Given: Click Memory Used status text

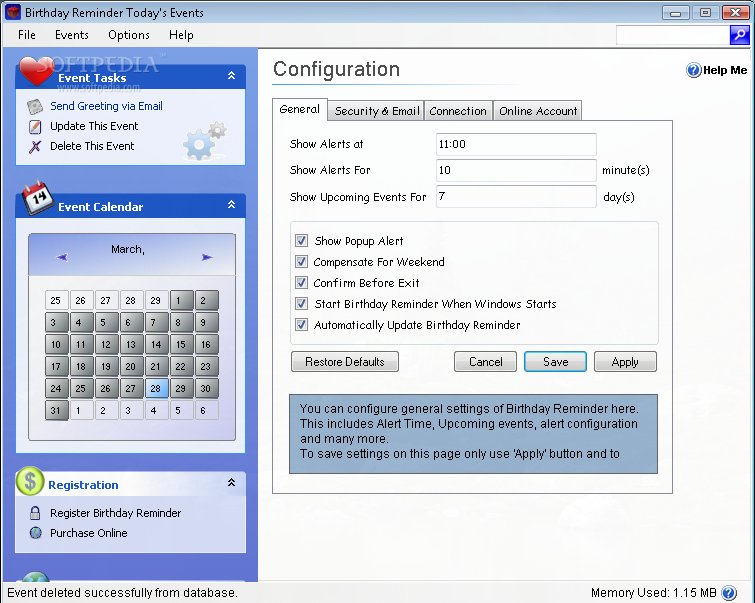Looking at the screenshot, I should 653,592.
